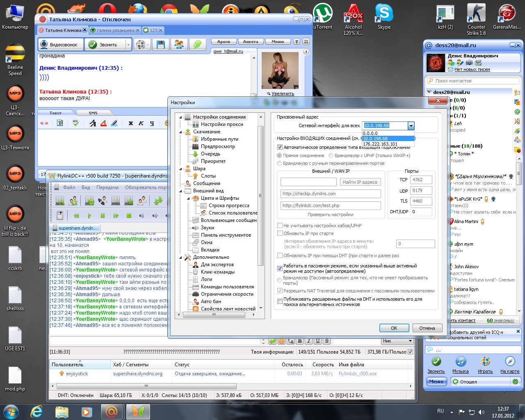Open the uTorrent desktop shortcut
Image resolution: width=525 pixels, height=420 pixels.
click(x=322, y=14)
